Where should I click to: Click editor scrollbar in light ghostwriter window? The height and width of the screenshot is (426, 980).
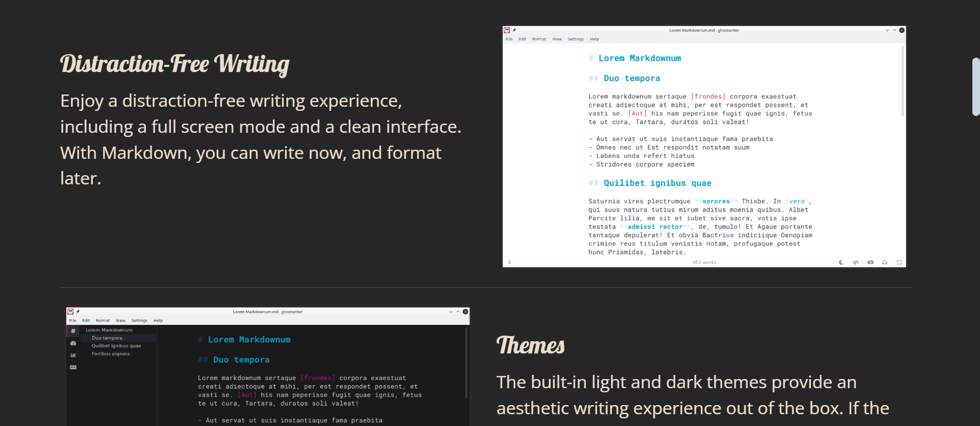coord(902,82)
